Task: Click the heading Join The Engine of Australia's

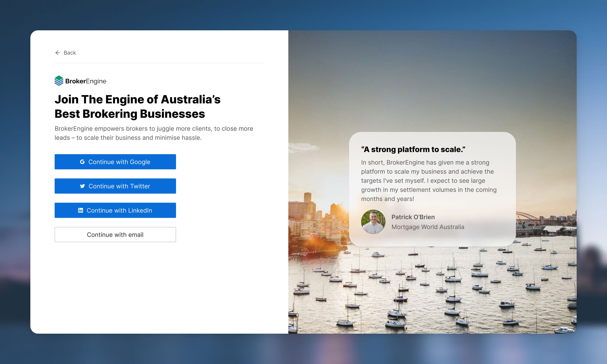Action: [137, 99]
